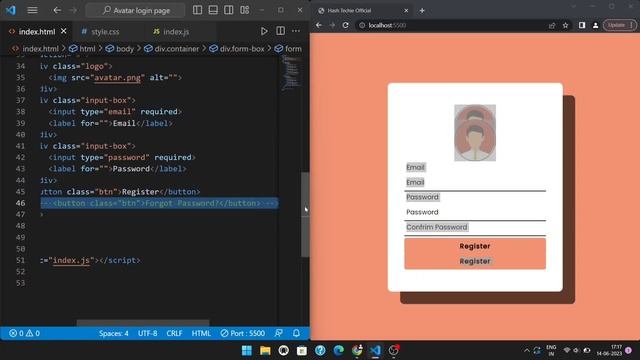Click the editor minimap
Screen dimensions: 640x360
coord(291,73)
